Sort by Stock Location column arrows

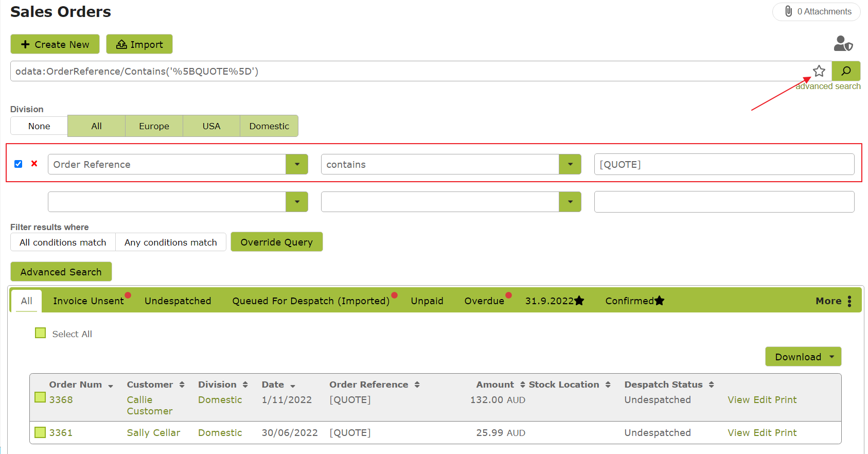[608, 385]
